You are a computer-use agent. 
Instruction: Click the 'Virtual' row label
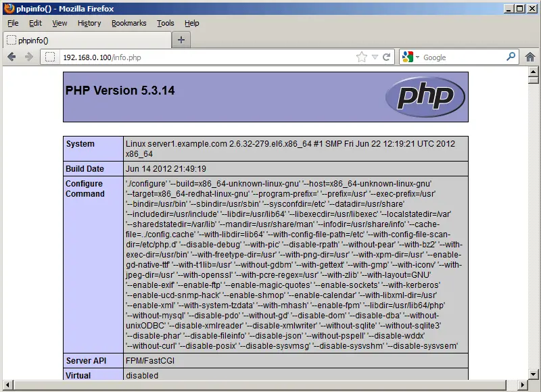[78, 375]
